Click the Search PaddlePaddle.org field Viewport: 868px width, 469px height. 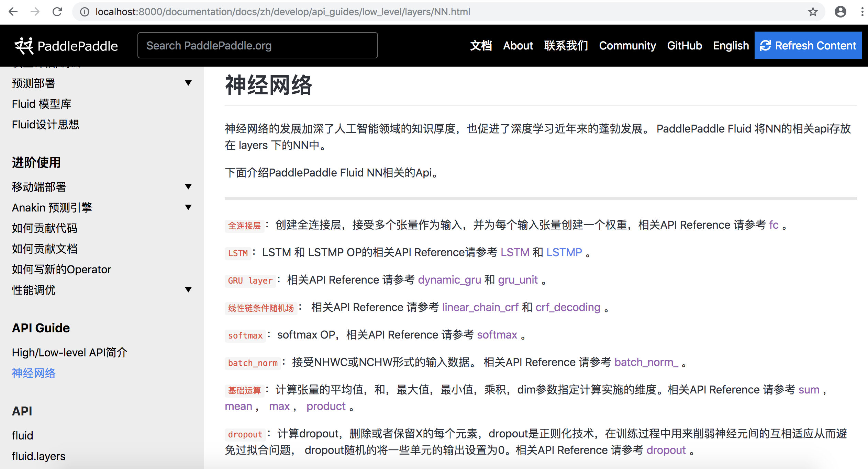click(257, 46)
